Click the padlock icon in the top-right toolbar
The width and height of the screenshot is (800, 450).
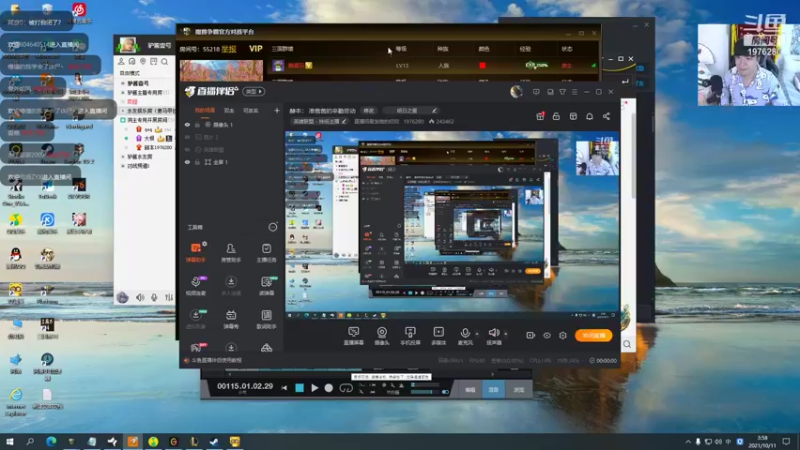556,116
